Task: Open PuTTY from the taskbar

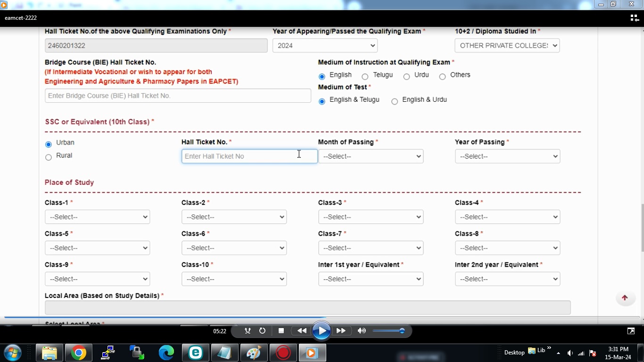Action: (108, 353)
